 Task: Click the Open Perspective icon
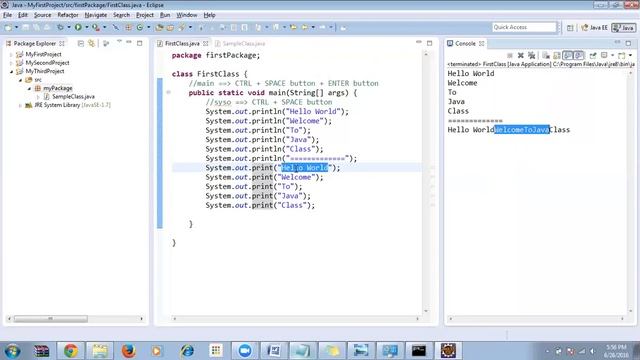click(x=570, y=28)
